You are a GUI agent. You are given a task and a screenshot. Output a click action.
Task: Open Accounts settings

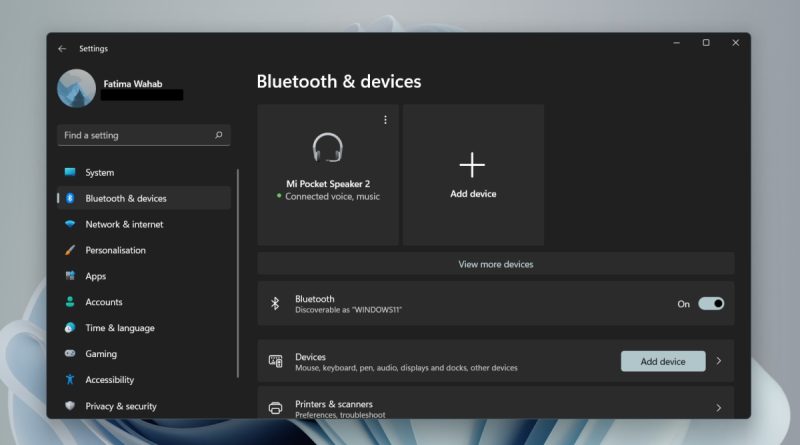coord(144,302)
